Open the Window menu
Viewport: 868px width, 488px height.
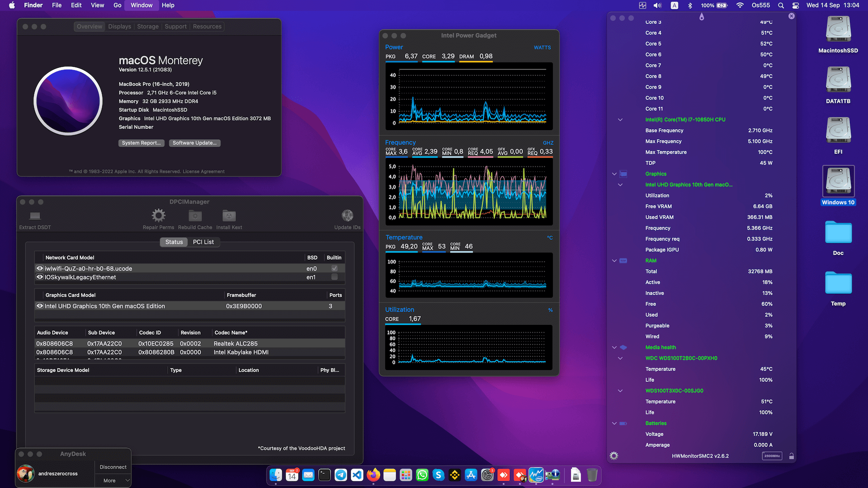point(142,5)
